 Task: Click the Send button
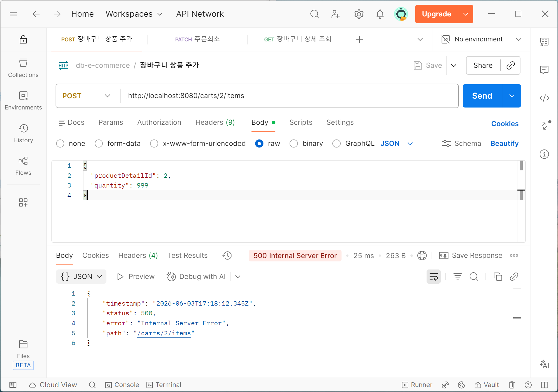tap(482, 96)
